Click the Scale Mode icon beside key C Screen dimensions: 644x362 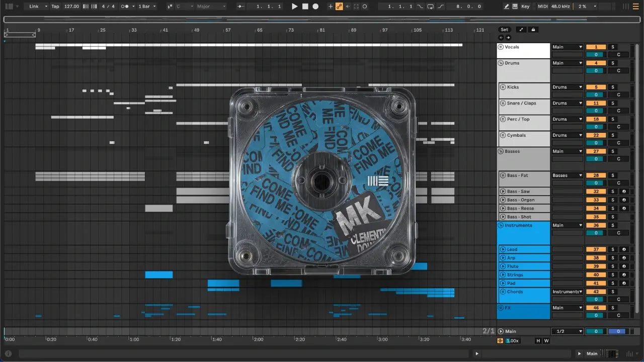[x=170, y=7]
